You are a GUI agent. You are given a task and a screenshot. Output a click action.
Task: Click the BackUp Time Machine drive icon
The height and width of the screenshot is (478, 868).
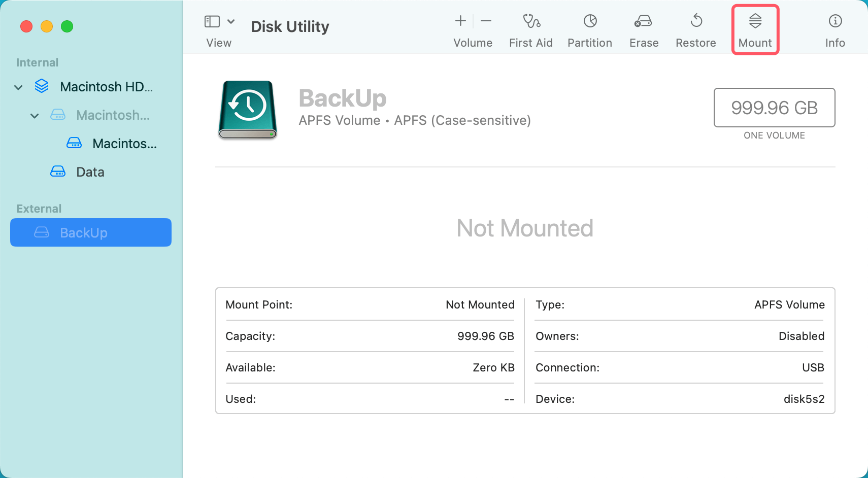tap(248, 110)
